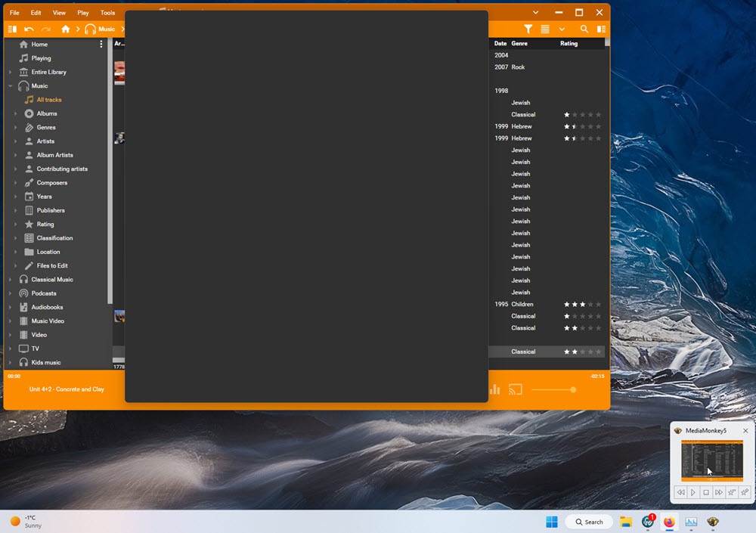Screen dimensions: 756x533
Task: Open the Play menu
Action: (83, 13)
